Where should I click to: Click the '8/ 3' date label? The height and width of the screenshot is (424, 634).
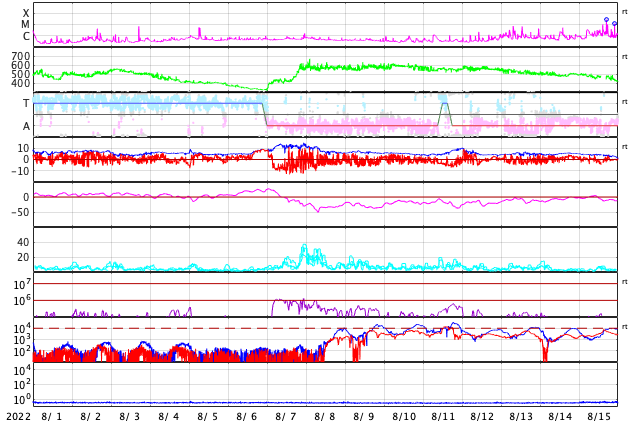pos(129,417)
